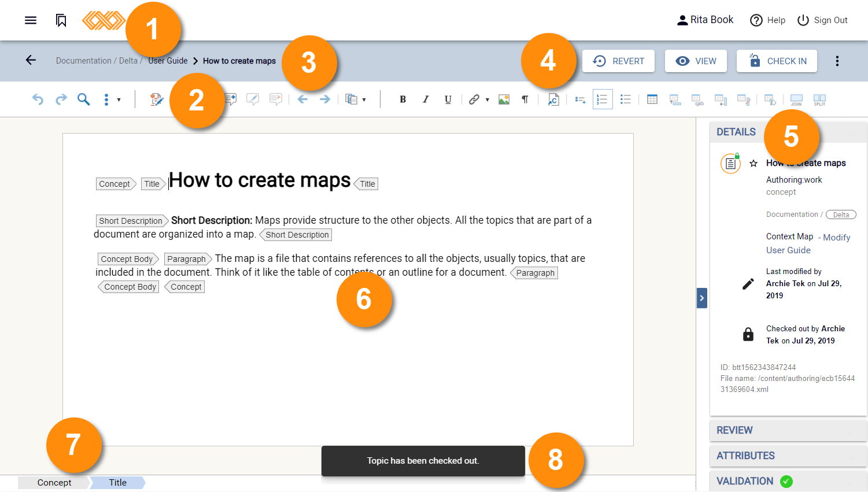Expand the ATTRIBUTES panel
This screenshot has height=492, width=868.
pos(788,456)
